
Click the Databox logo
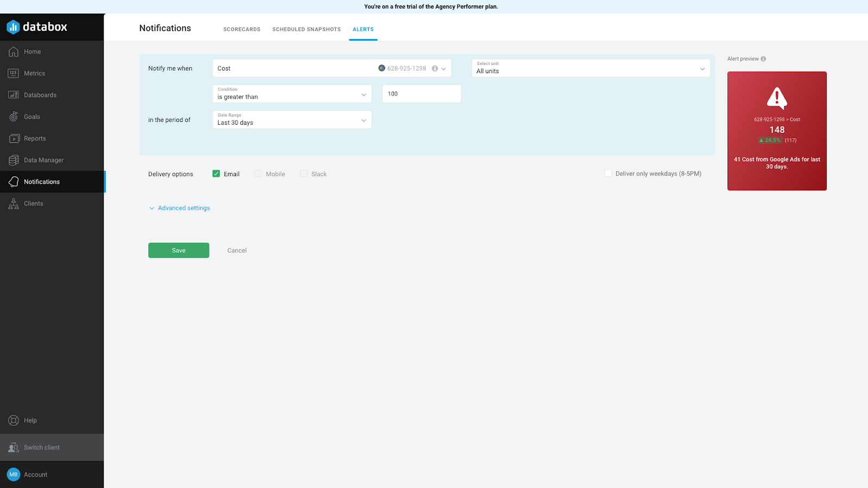pyautogui.click(x=37, y=27)
